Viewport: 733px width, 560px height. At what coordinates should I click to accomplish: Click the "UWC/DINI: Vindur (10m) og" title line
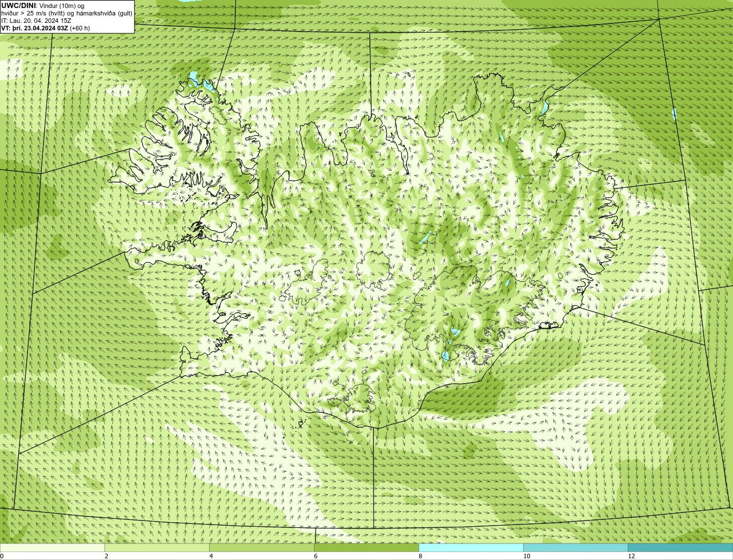tap(43, 6)
